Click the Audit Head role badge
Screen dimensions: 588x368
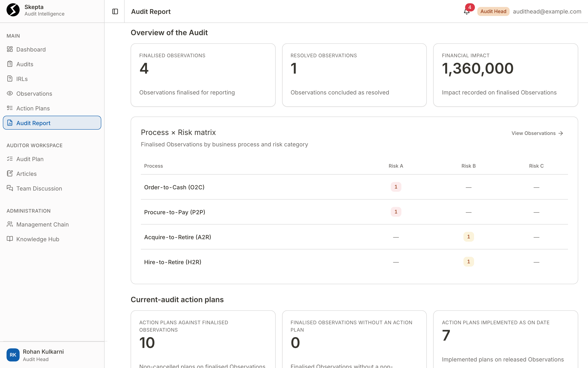(x=493, y=11)
